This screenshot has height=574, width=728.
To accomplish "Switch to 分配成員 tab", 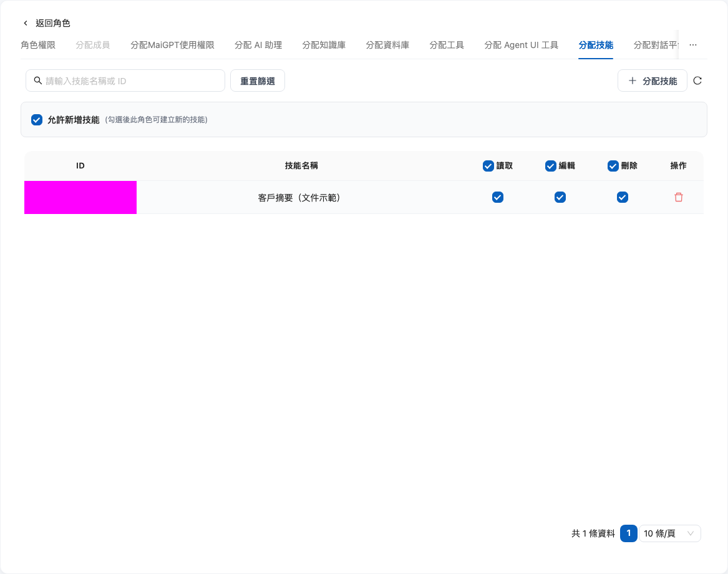I will click(93, 45).
